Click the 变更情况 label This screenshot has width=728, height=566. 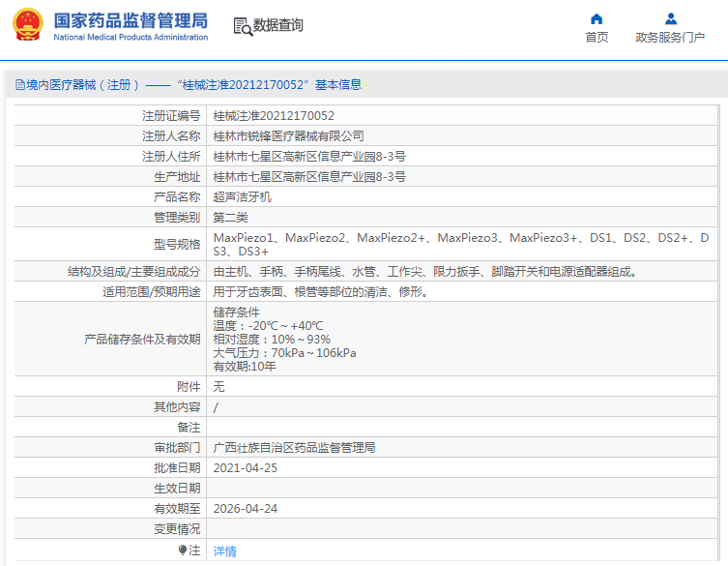(x=177, y=529)
